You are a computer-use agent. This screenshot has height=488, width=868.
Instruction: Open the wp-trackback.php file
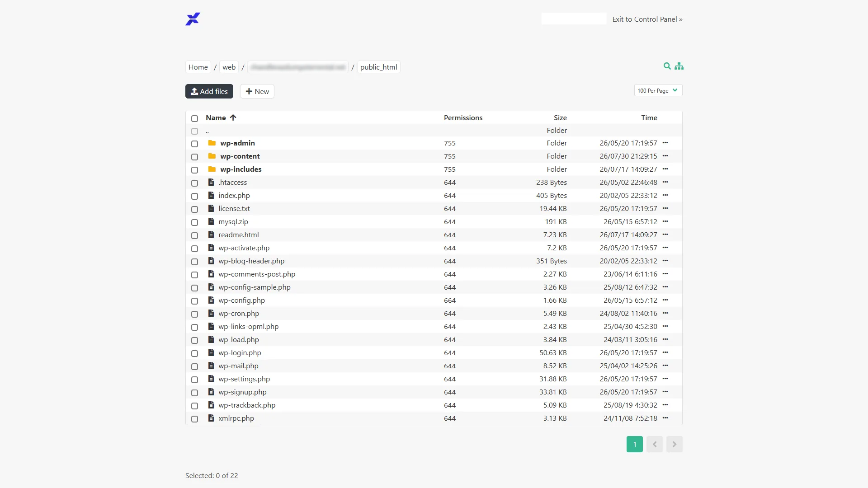pyautogui.click(x=247, y=405)
